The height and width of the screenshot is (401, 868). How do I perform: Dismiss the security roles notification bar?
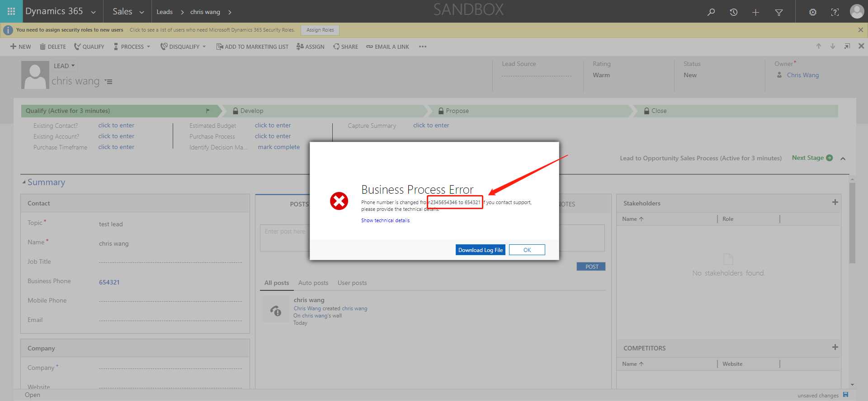pyautogui.click(x=860, y=30)
